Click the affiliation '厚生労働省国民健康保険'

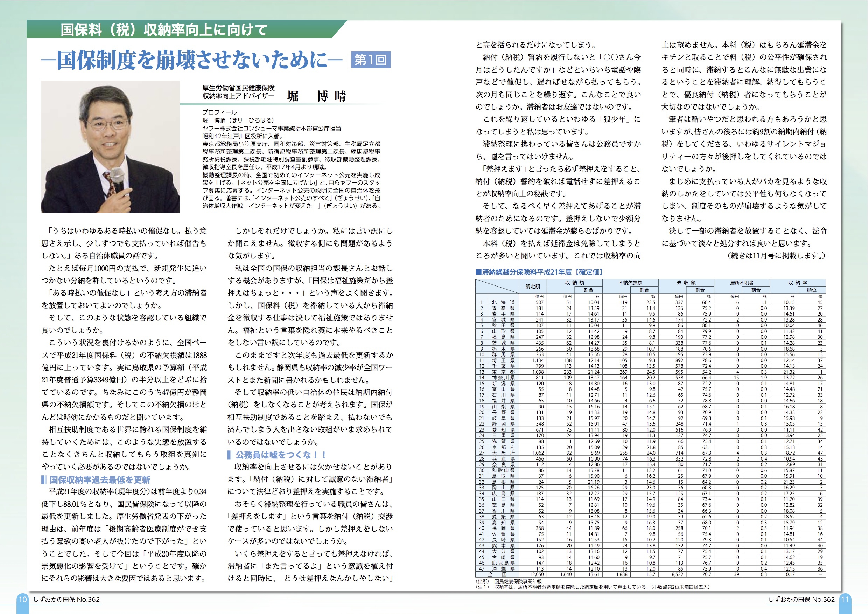(x=239, y=88)
